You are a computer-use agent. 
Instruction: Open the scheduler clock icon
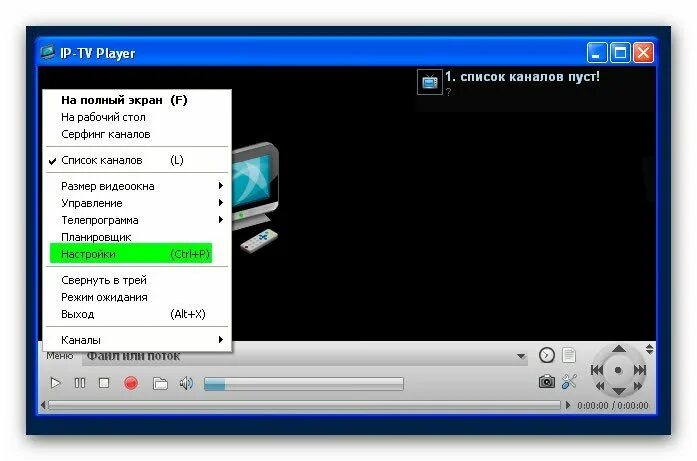click(547, 355)
